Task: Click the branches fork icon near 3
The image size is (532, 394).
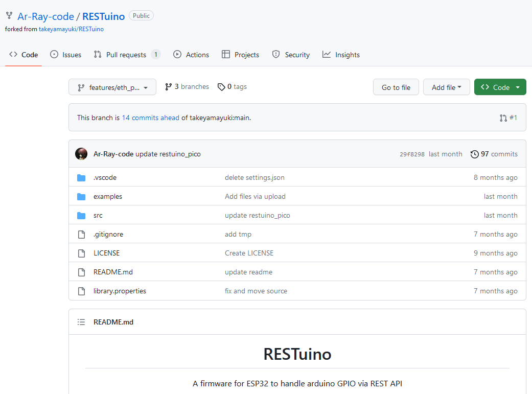Action: point(168,87)
